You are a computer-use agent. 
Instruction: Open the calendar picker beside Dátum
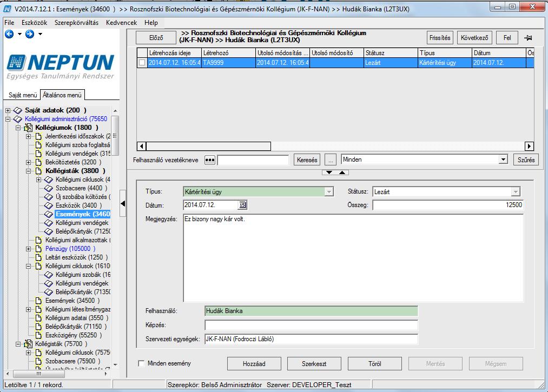pyautogui.click(x=242, y=205)
